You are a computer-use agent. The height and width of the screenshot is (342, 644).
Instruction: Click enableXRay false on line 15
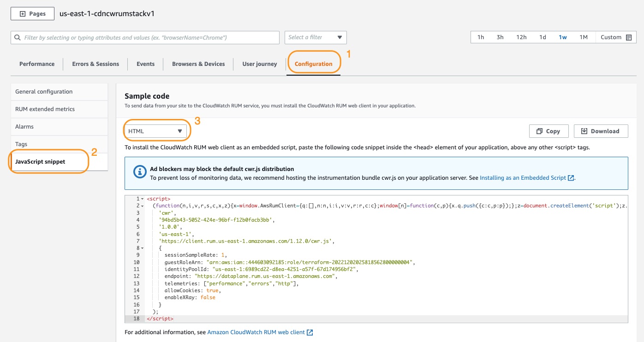190,297
